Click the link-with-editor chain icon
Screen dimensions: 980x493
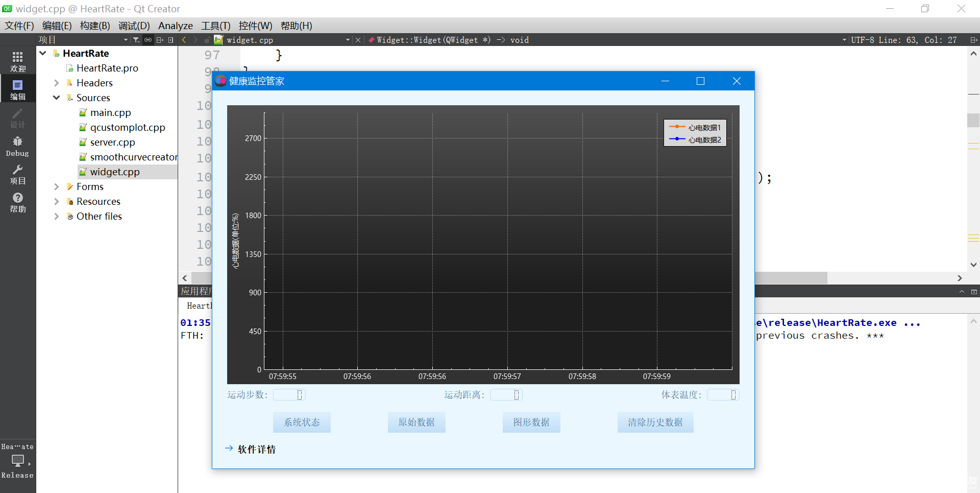pos(148,40)
